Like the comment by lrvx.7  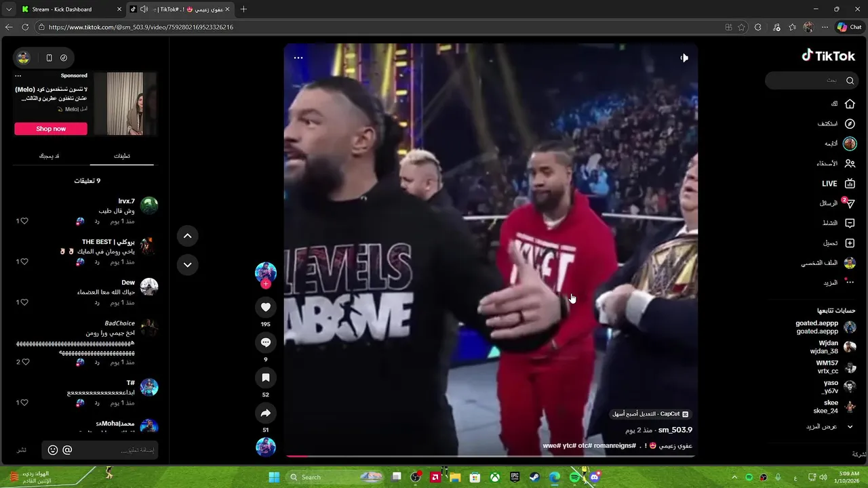[23, 221]
